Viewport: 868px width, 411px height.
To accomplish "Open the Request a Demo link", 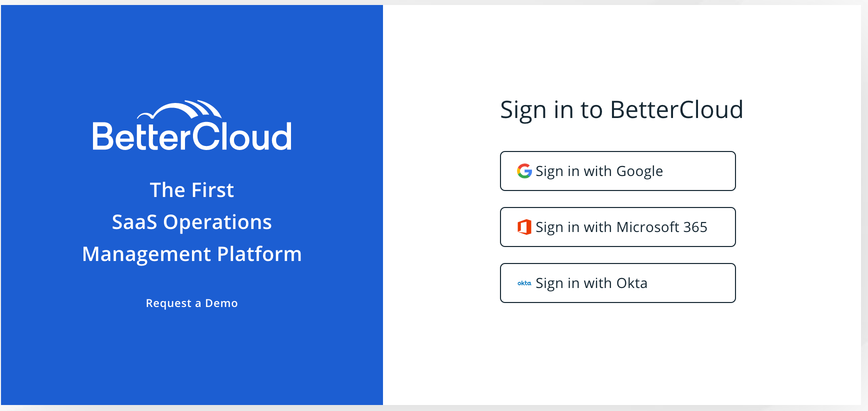I will tap(192, 303).
